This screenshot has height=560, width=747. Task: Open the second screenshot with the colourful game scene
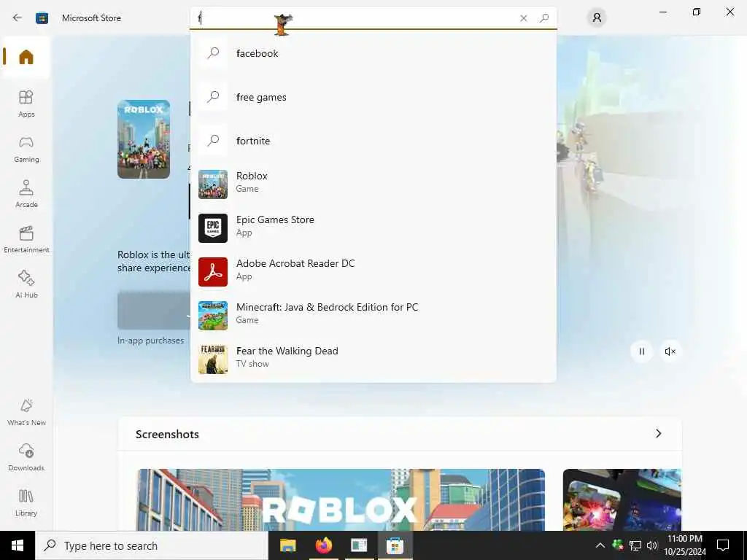[622, 499]
